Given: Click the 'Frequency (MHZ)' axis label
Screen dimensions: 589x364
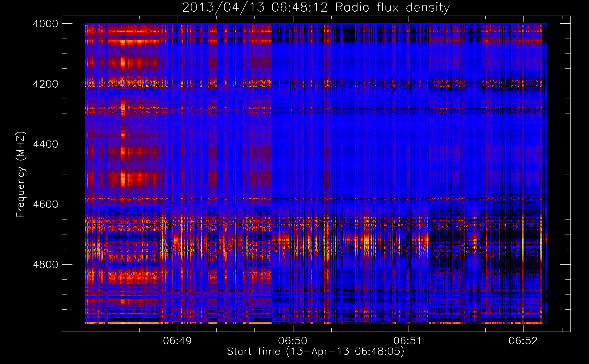Looking at the screenshot, I should click(x=21, y=175).
